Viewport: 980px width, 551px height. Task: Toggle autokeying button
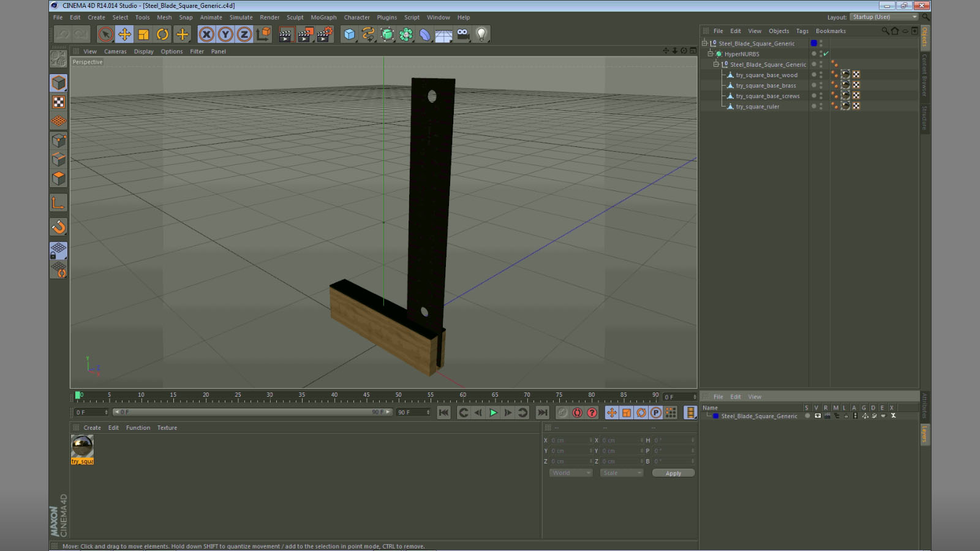point(577,413)
